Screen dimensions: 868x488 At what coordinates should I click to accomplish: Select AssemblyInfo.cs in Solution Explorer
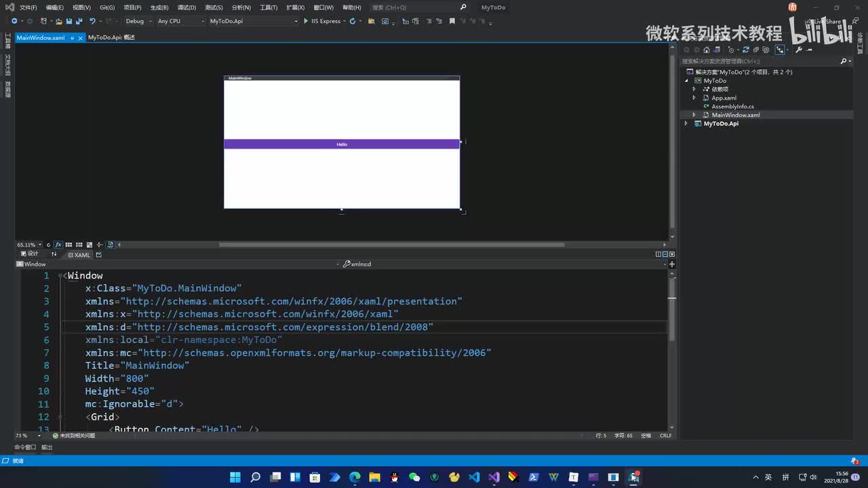(732, 106)
